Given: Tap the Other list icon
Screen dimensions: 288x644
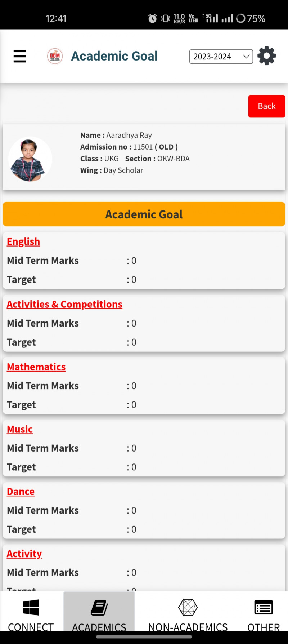Looking at the screenshot, I should click(x=264, y=607).
